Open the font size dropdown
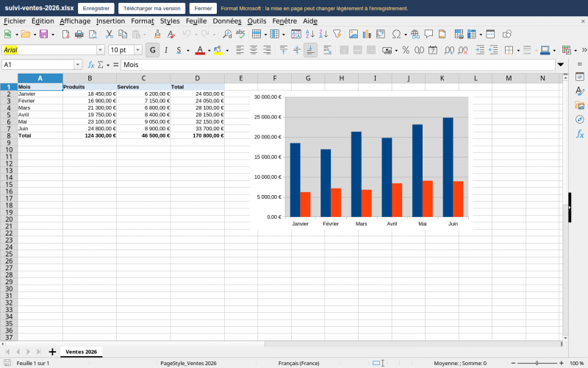 coord(137,50)
